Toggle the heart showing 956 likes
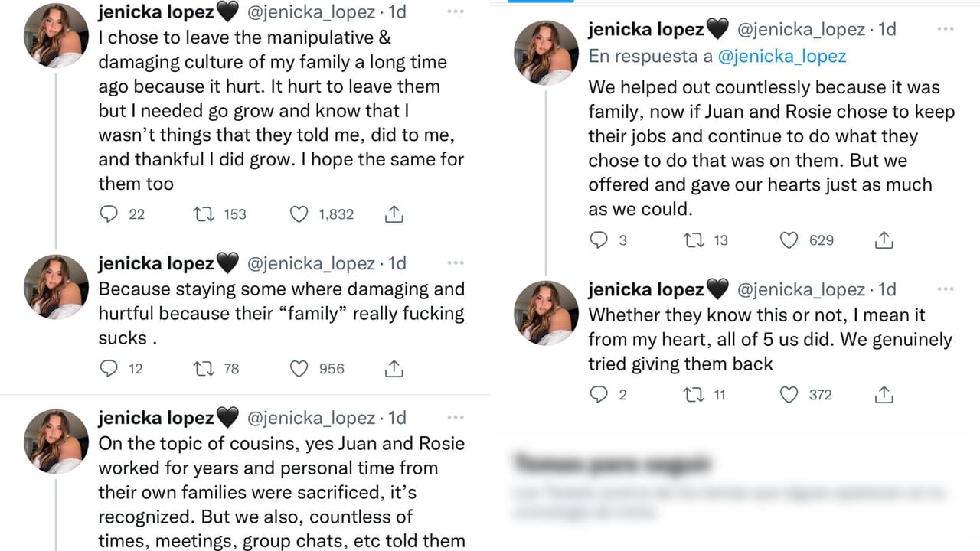The height and width of the screenshot is (551, 980). [299, 369]
